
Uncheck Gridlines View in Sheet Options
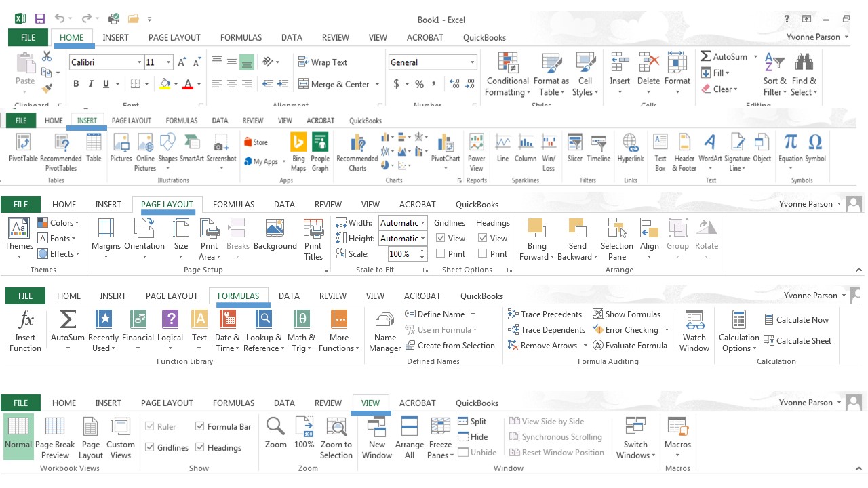click(441, 238)
